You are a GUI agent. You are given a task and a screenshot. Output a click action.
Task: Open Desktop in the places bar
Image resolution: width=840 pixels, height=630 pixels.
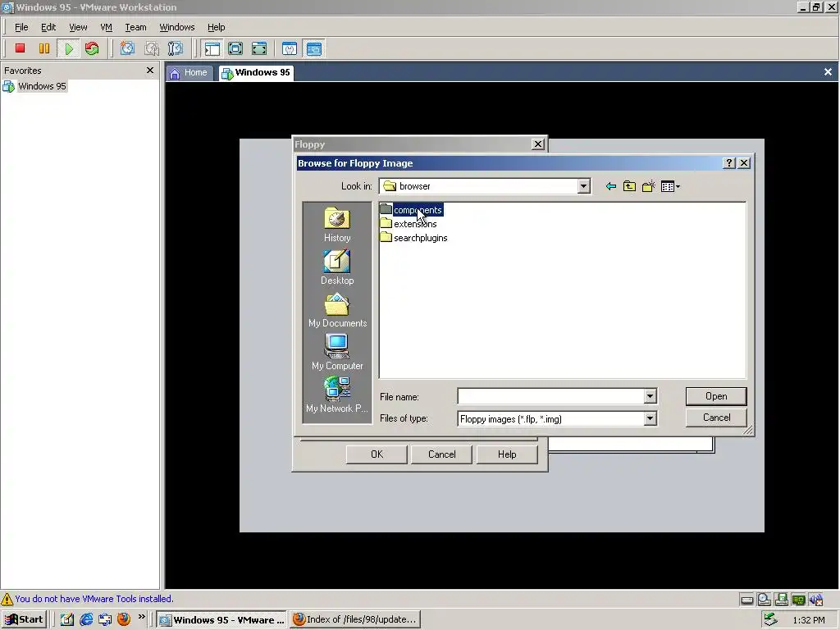pos(337,267)
